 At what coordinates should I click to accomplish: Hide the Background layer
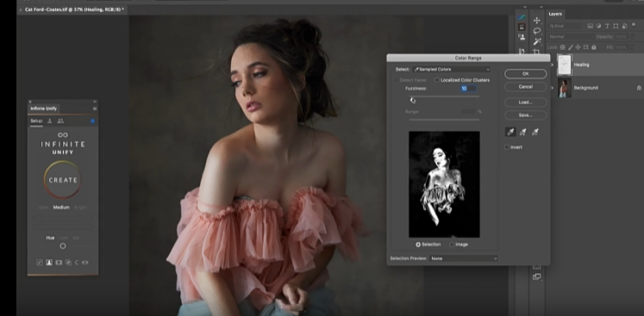[552, 88]
